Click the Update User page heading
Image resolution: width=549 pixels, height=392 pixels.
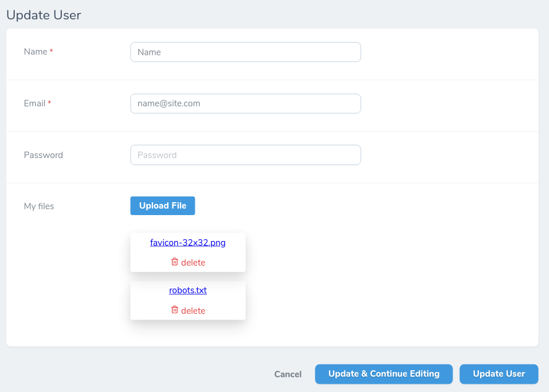(44, 15)
